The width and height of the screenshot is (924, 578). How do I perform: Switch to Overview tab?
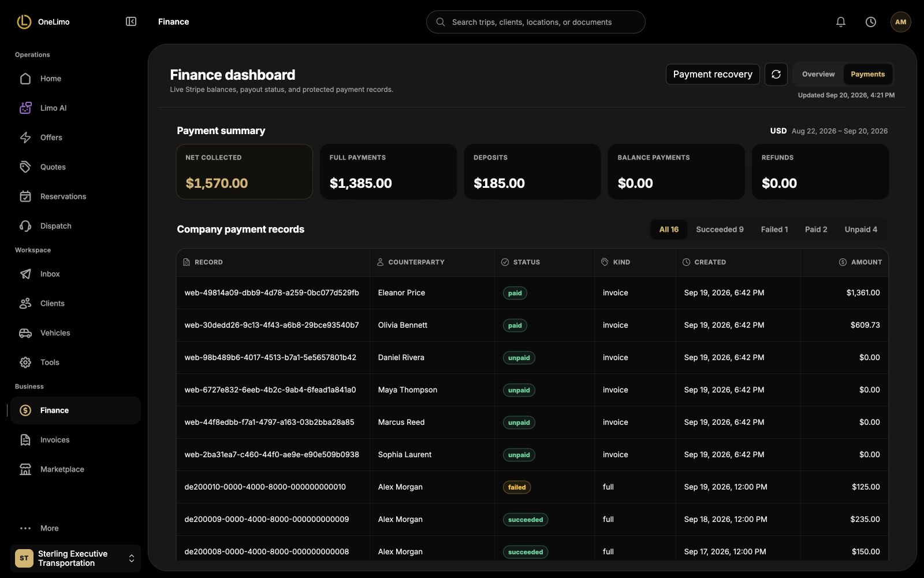[x=818, y=74]
